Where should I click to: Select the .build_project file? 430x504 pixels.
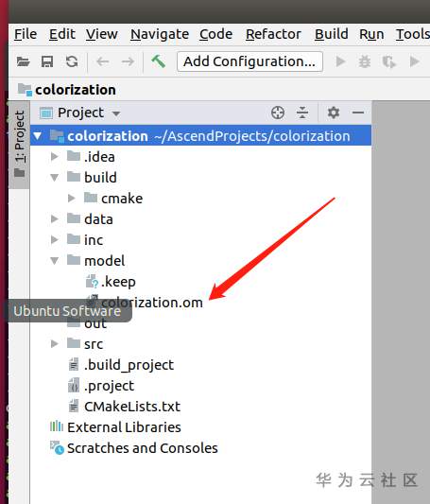coord(121,365)
